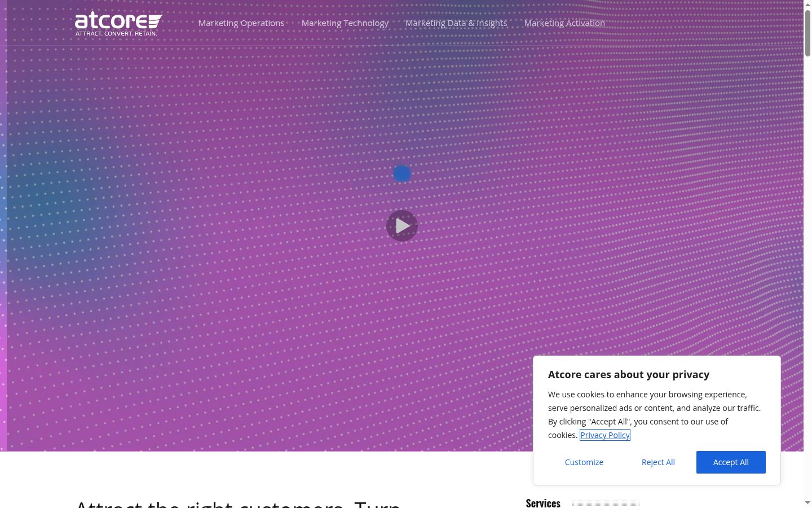This screenshot has width=812, height=508.
Task: Click the atcore logo
Action: 118,24
